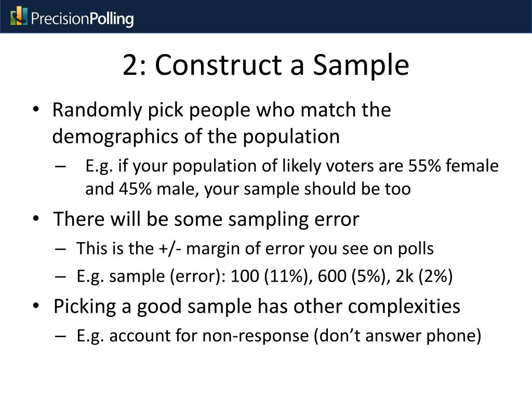Click the word 'Sample' in the slide title

[x=361, y=65]
